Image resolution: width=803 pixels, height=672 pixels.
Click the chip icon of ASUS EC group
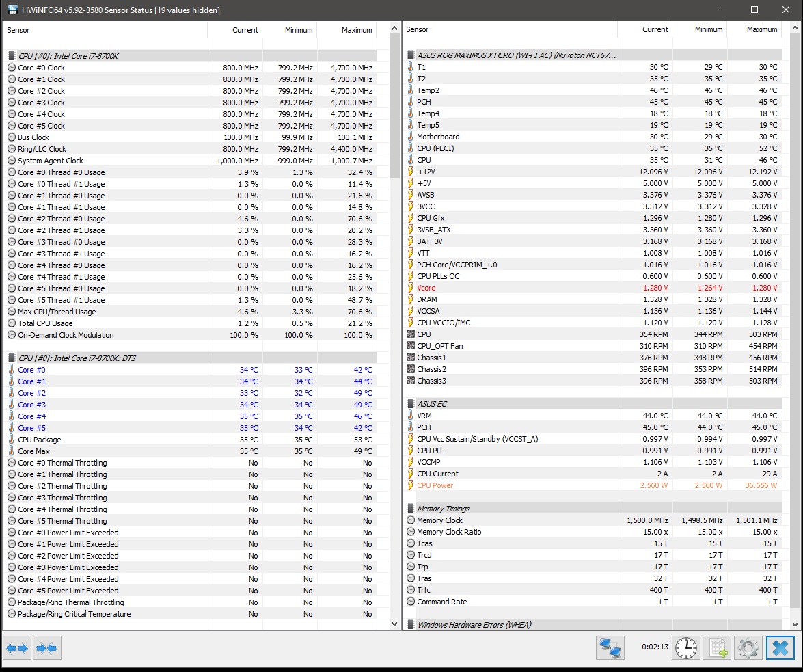tap(410, 403)
